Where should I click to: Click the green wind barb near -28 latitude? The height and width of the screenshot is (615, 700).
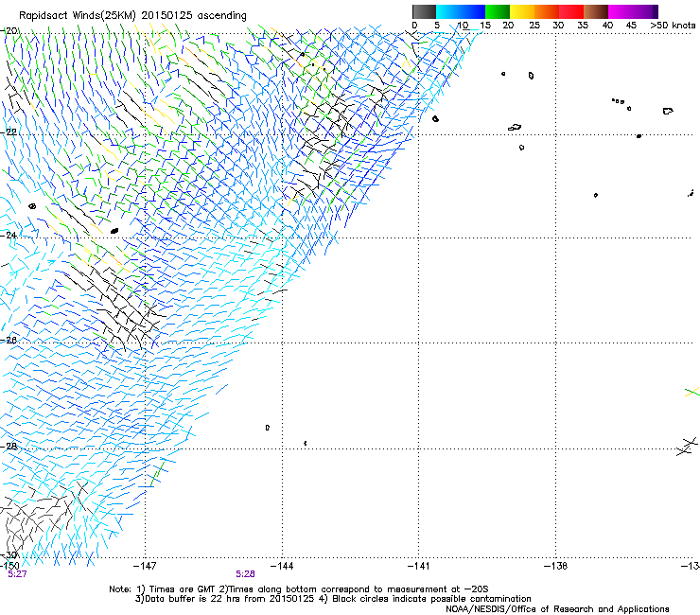click(157, 474)
